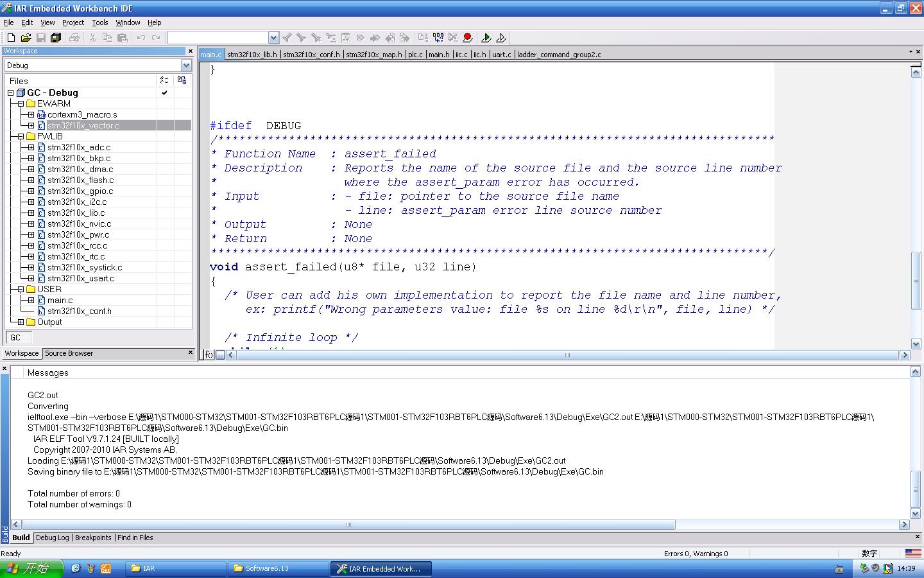Open the IAR folder taskbar button

(176, 568)
